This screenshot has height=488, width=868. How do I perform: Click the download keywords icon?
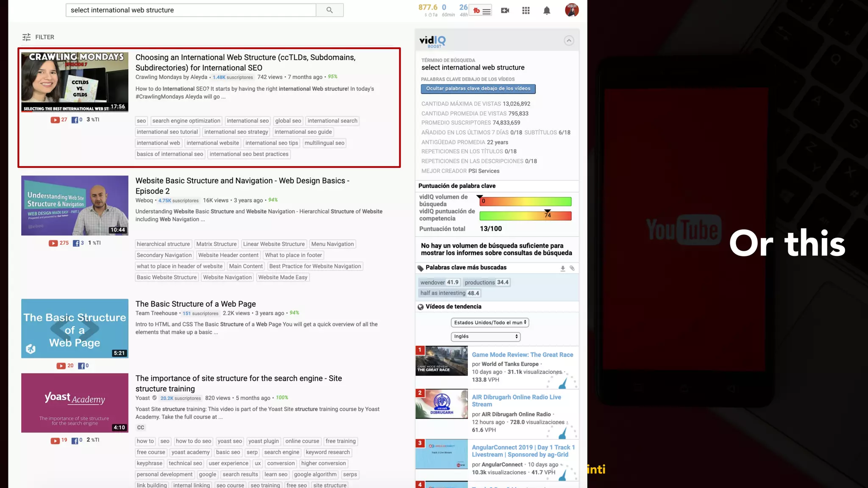pos(563,268)
